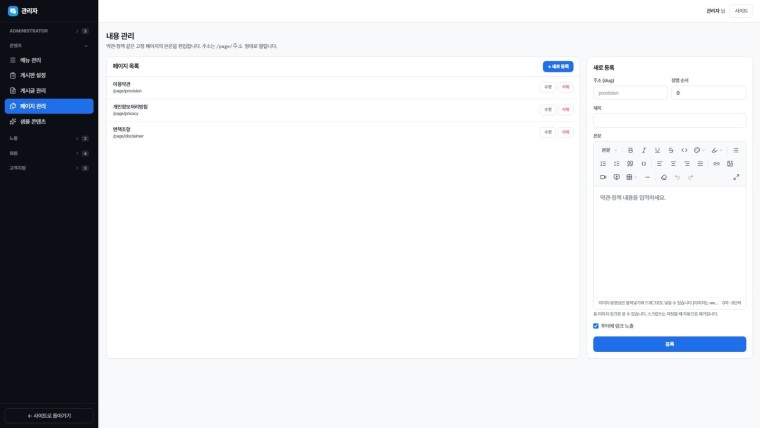Expand the ADMINISTRATOR sidebar section

point(48,31)
